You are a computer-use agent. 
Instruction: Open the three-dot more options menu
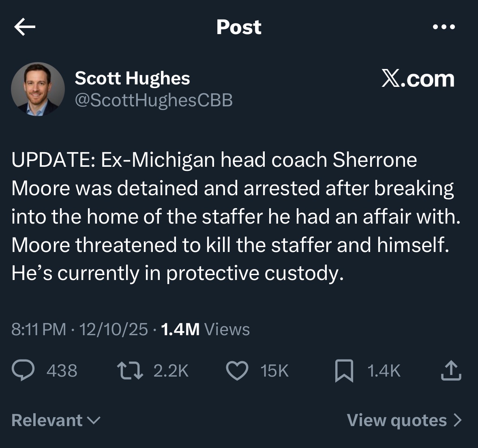444,27
